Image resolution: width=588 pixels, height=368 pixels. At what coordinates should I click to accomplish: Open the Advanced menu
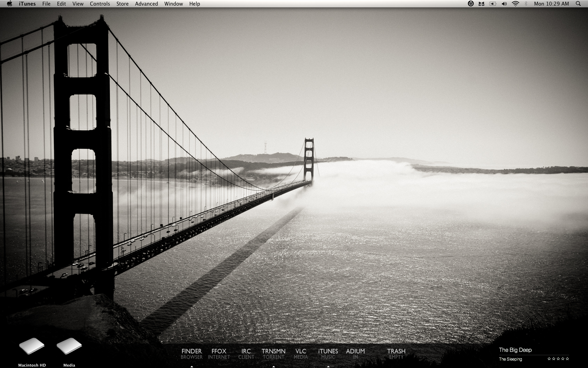coord(146,4)
